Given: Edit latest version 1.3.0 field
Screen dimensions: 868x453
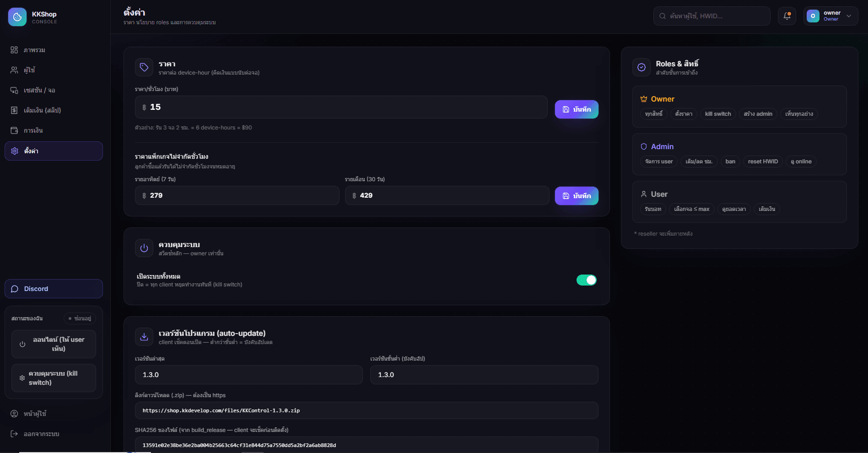Looking at the screenshot, I should coord(248,375).
